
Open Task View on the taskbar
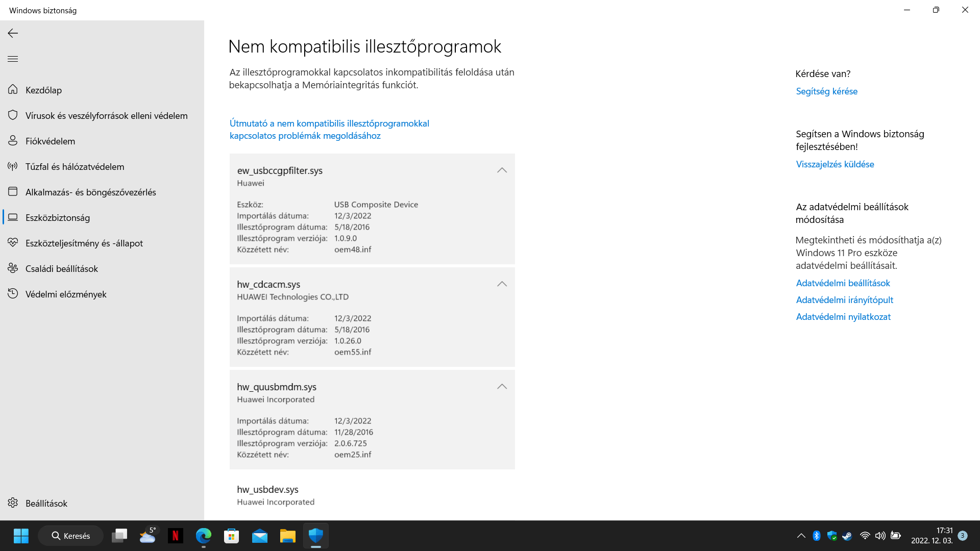119,536
